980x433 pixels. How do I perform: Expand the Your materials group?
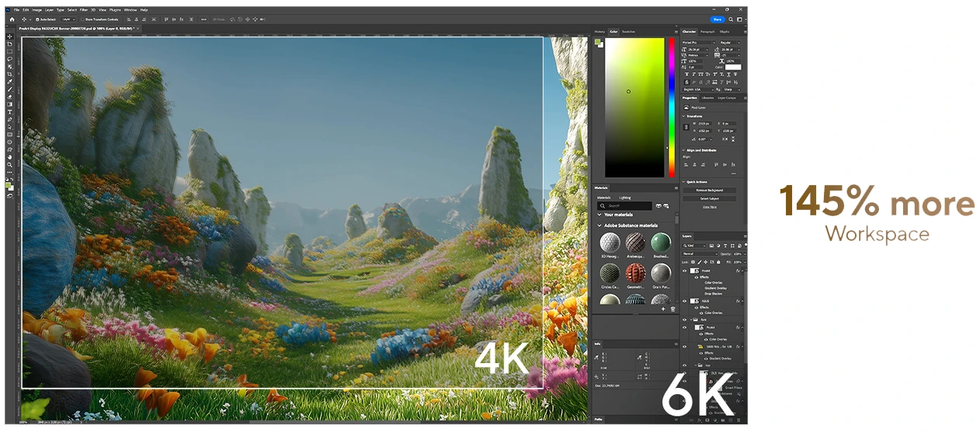(x=599, y=215)
